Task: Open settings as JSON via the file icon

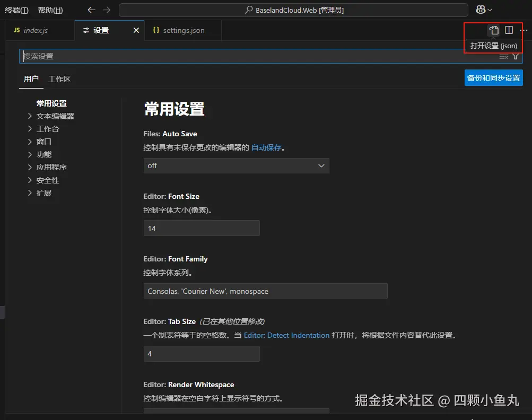Action: pos(493,30)
